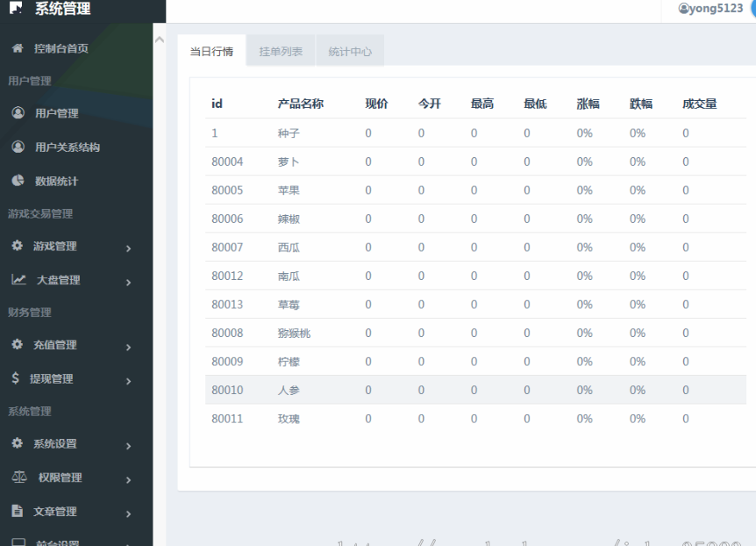
Task: Click the dollar sign icon for 提现管理
Action: tap(16, 379)
